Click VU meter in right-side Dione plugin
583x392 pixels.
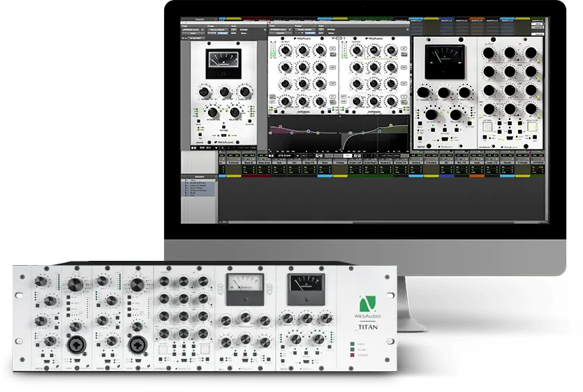tap(445, 62)
